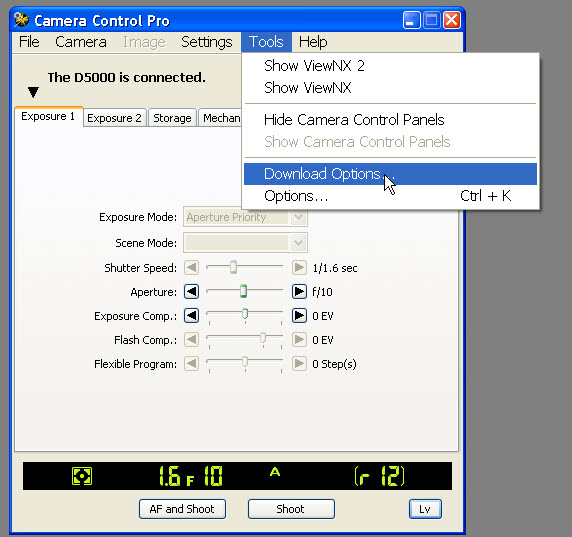Click the metering mode icon in LCD
572x537 pixels.
tap(82, 476)
